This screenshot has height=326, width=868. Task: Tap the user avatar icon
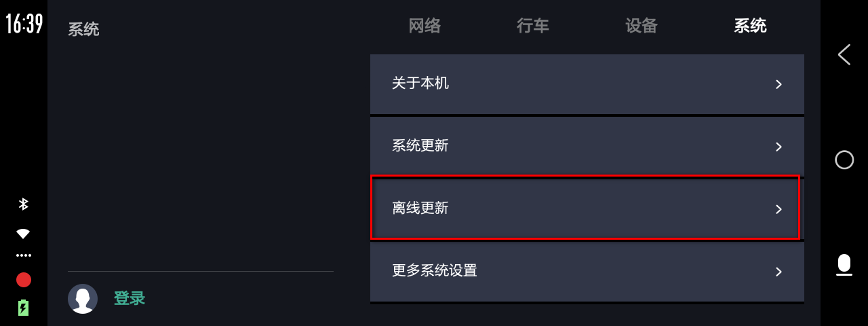[x=83, y=299]
